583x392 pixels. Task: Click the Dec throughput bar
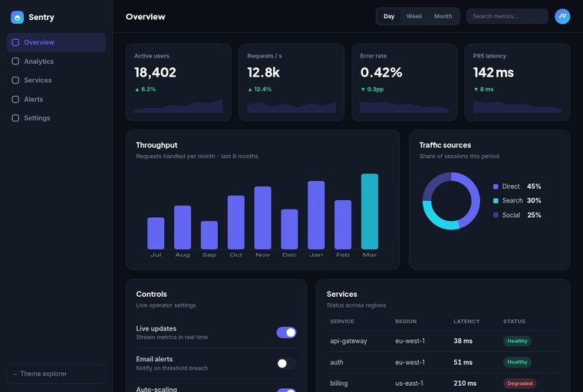[x=289, y=229]
